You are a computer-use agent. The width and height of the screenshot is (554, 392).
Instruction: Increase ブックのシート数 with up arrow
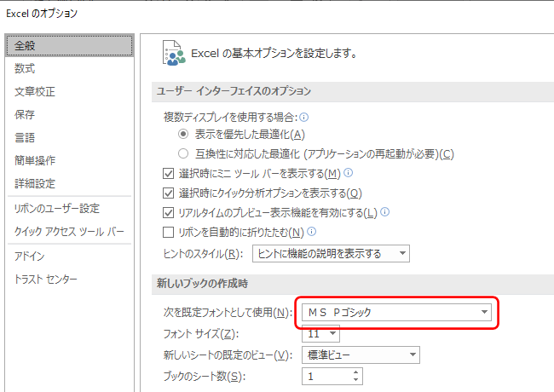pos(355,372)
